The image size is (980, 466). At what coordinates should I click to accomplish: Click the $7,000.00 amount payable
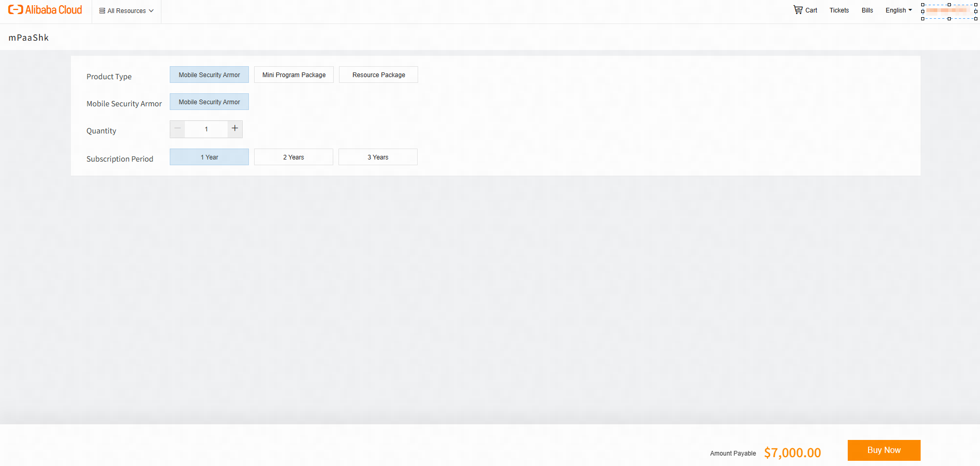coord(792,453)
